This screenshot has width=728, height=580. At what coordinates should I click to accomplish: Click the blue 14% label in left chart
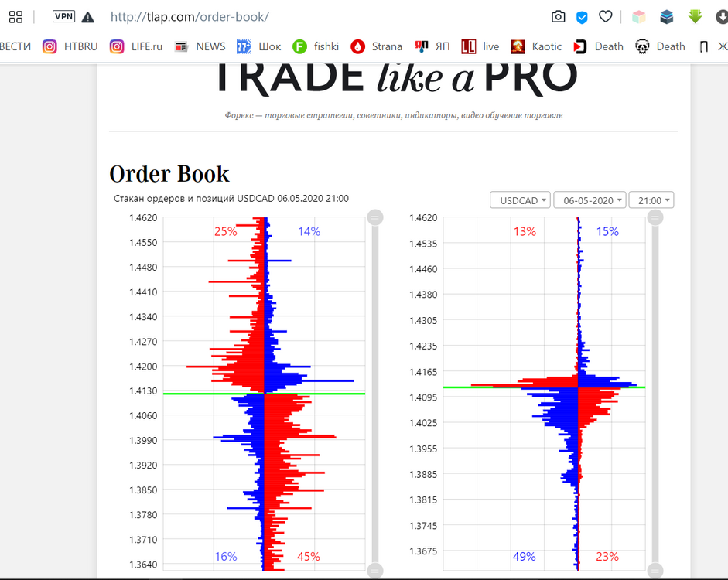pyautogui.click(x=309, y=231)
